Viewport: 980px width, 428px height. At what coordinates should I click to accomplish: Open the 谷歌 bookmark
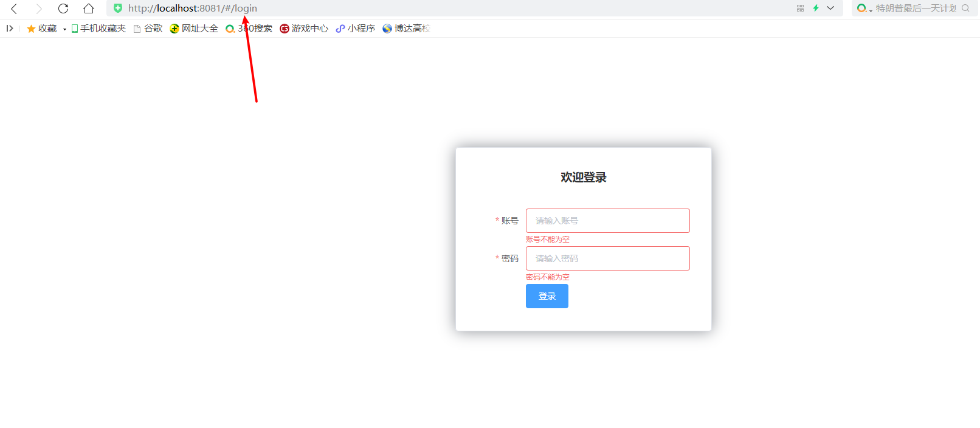pyautogui.click(x=148, y=29)
